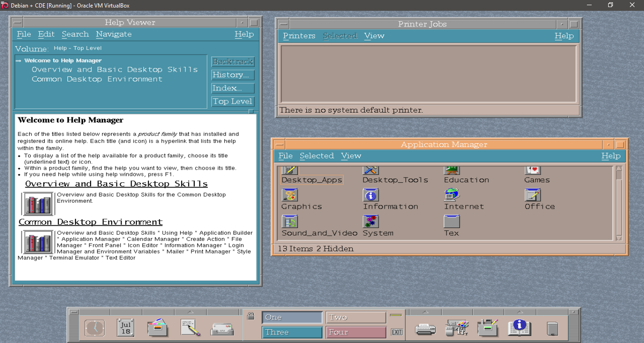Image resolution: width=644 pixels, height=343 pixels.
Task: Open the calendar icon showing Jul 18
Action: (125, 327)
